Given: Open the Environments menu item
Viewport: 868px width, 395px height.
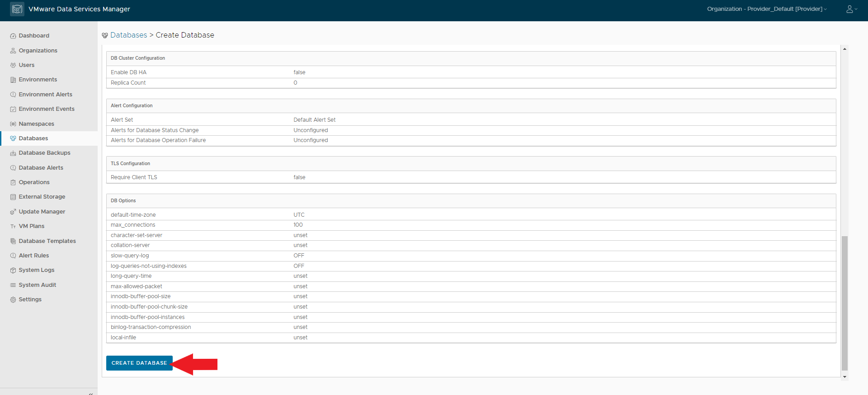Looking at the screenshot, I should point(38,80).
